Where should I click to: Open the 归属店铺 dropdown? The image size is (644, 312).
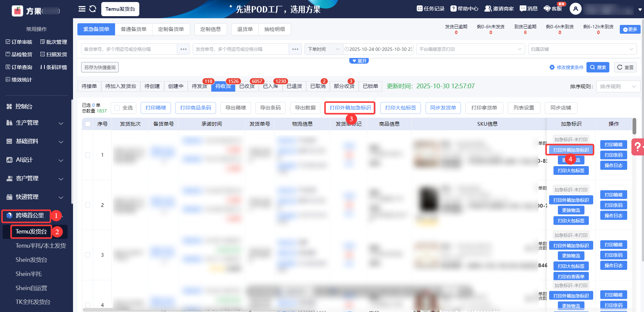click(582, 49)
